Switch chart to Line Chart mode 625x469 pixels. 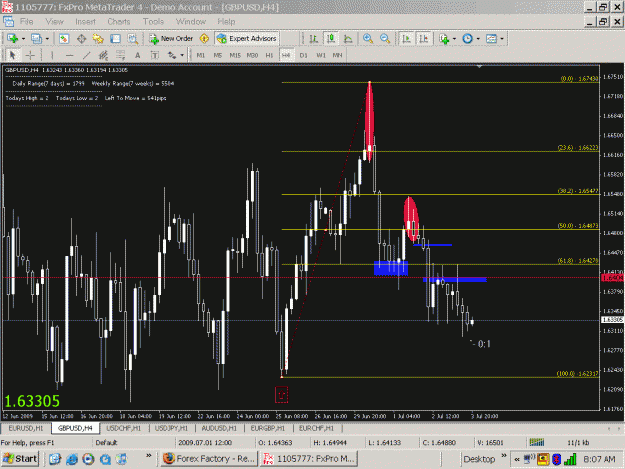click(348, 39)
